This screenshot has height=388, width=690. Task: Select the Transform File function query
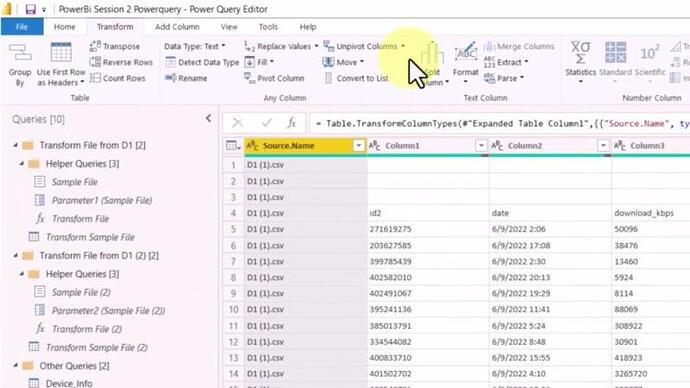pos(80,219)
